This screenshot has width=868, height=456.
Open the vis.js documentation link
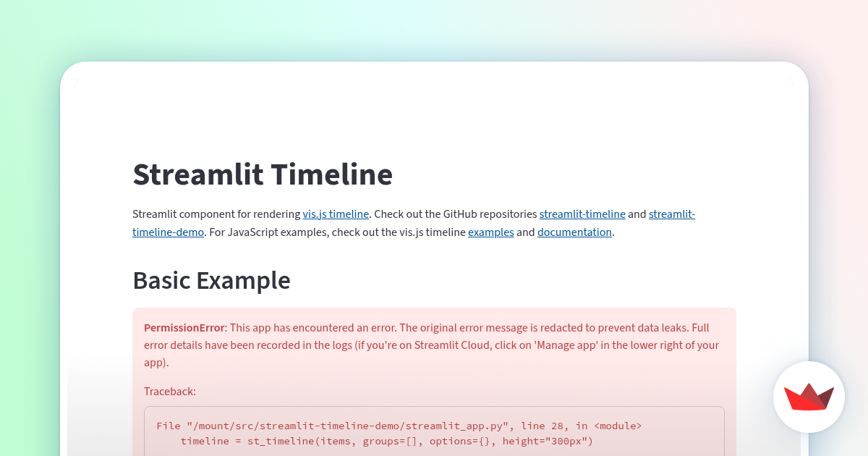574,232
